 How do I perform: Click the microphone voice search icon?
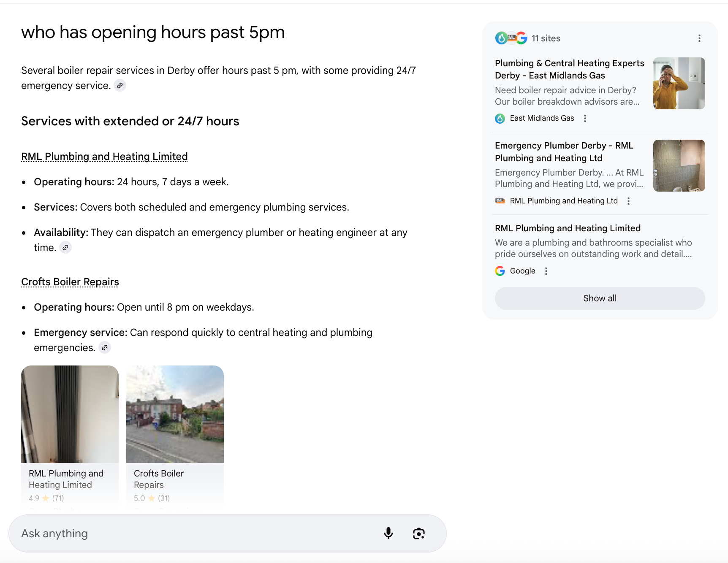pos(388,533)
